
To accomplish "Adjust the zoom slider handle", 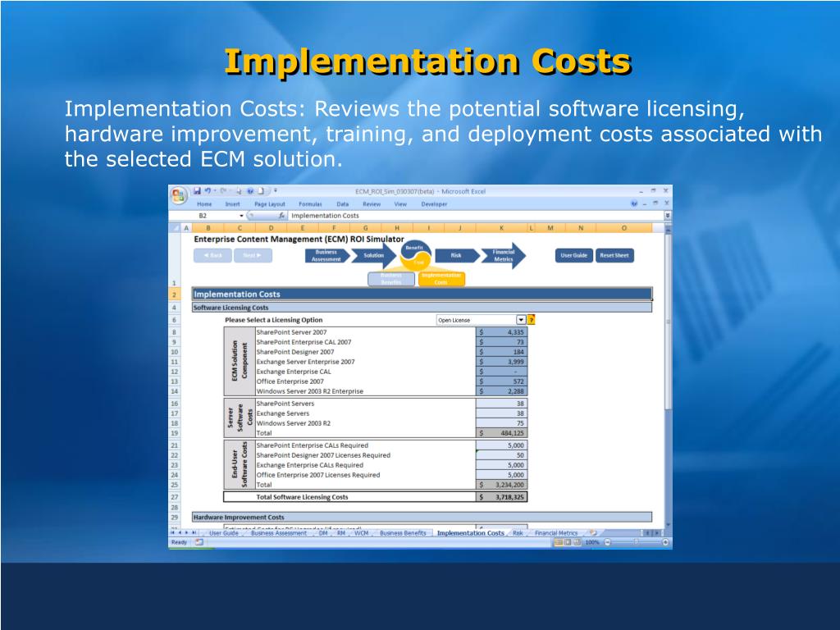I will click(x=636, y=542).
